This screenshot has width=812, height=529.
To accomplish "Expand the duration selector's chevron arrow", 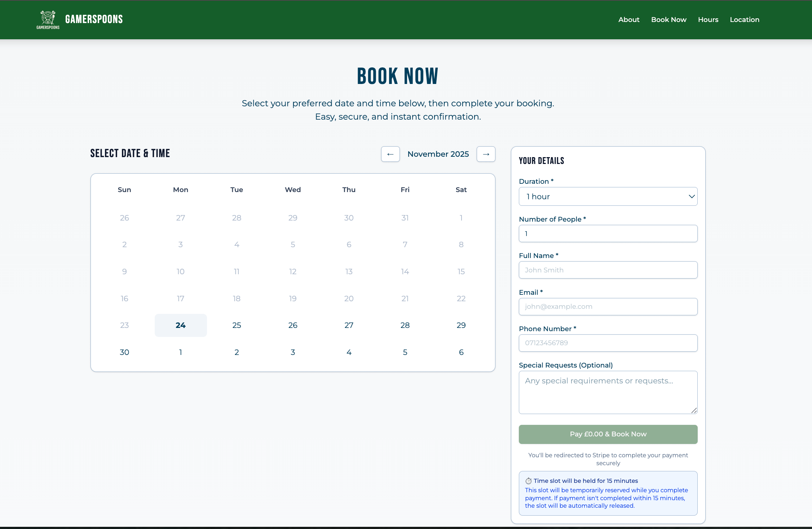I will [692, 196].
